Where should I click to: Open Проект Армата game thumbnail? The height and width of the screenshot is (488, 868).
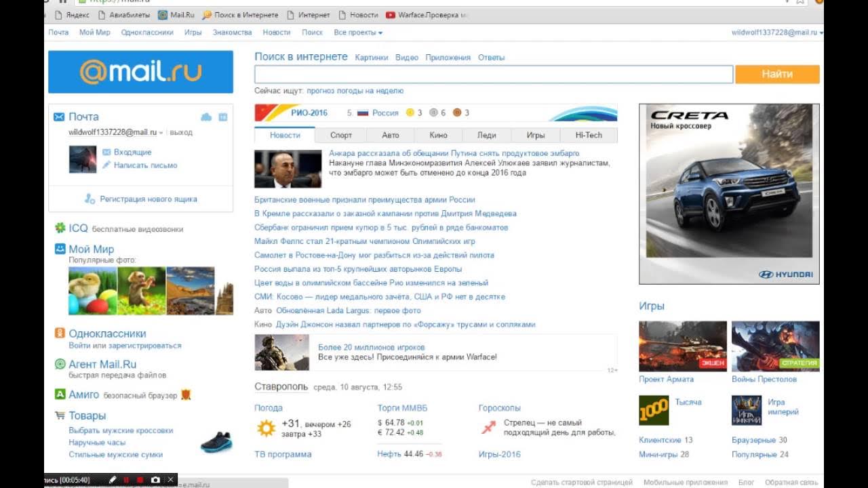pyautogui.click(x=683, y=346)
